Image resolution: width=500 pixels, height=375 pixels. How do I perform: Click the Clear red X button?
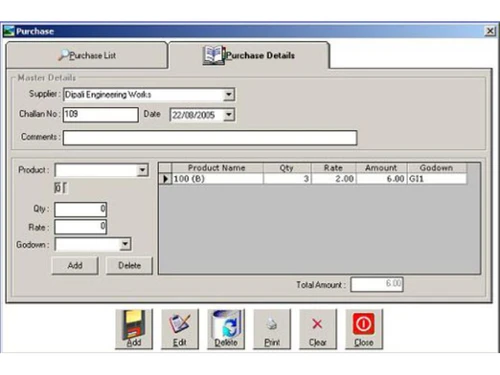[318, 329]
